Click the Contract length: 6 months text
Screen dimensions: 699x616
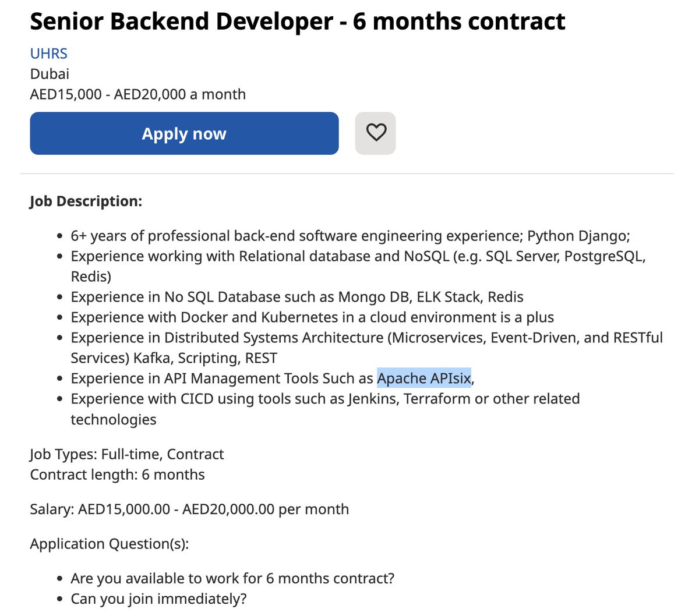(x=116, y=474)
